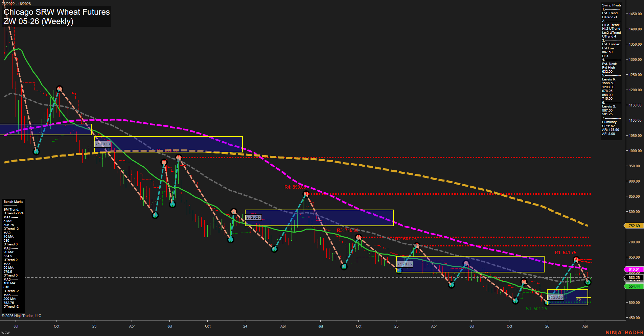This screenshot has height=336, width=644.
Task: Click the Swing Pivots panel header
Action: tap(611, 5)
